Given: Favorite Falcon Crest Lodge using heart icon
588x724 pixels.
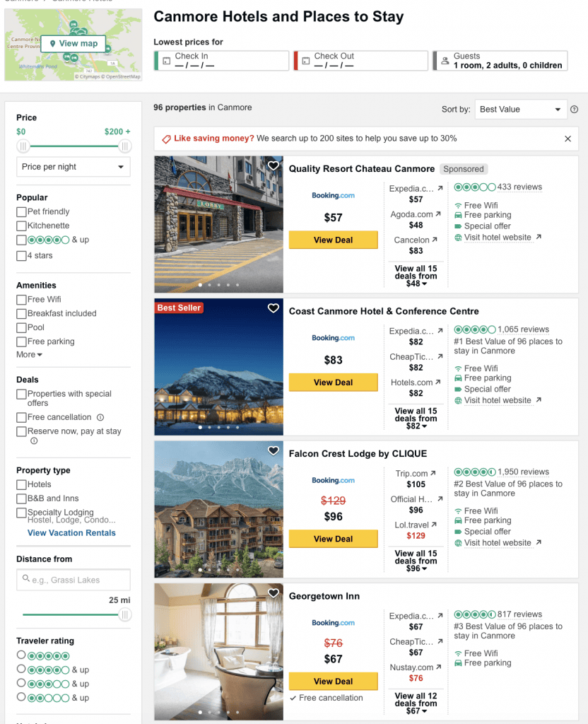Looking at the screenshot, I should (x=273, y=451).
